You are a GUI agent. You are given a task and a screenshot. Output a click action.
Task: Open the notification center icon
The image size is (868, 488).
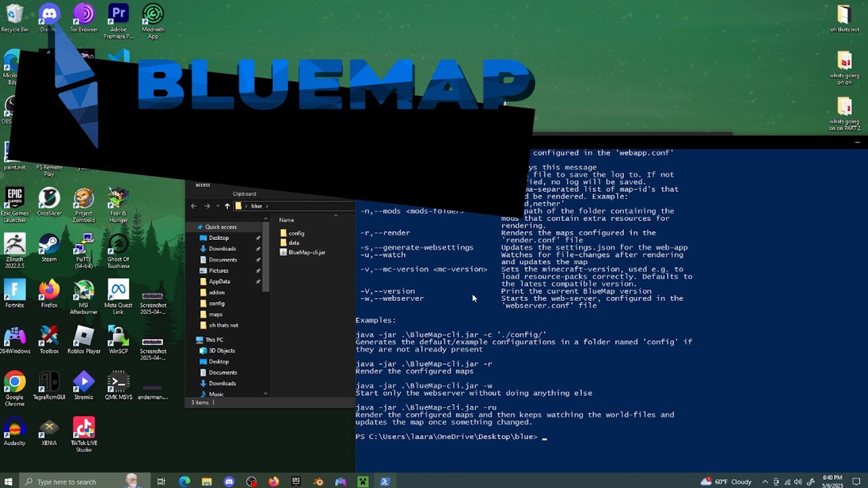click(856, 482)
